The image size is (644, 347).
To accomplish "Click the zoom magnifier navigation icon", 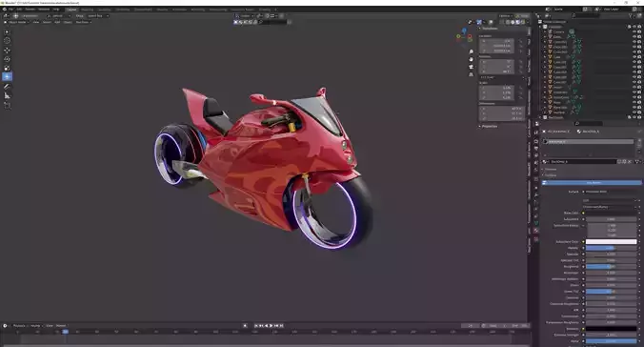I will (471, 51).
